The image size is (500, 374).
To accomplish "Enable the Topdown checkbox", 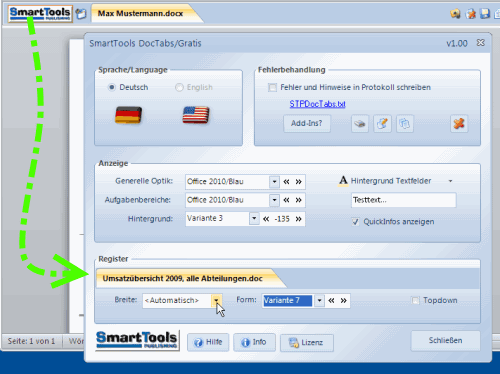I will coord(415,300).
